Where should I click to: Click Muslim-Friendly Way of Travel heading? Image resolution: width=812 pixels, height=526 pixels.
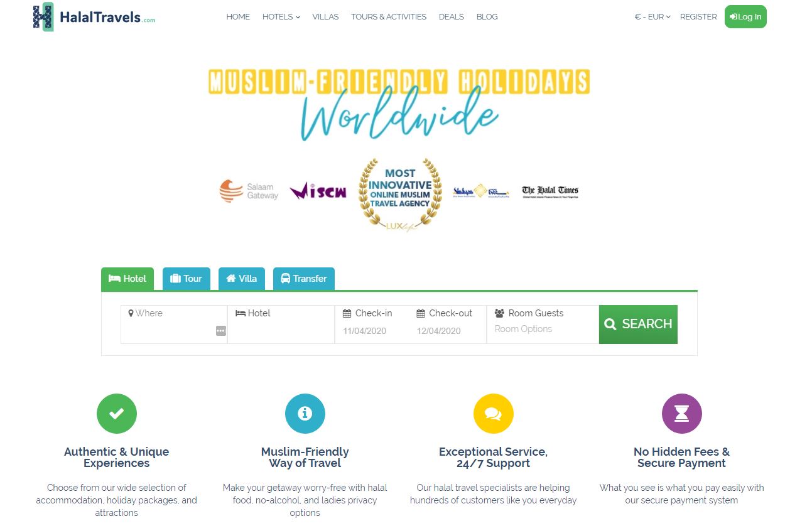[x=305, y=458]
